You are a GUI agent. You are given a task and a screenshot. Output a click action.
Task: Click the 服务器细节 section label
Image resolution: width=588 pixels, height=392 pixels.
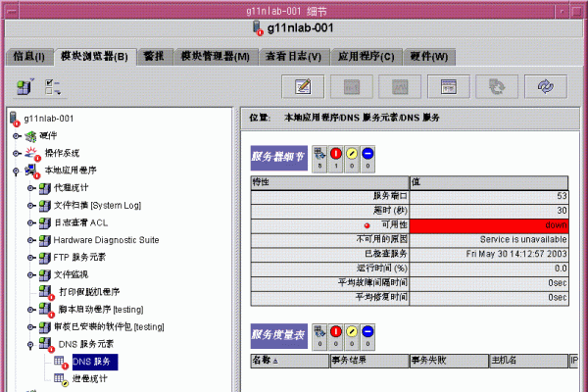point(279,158)
